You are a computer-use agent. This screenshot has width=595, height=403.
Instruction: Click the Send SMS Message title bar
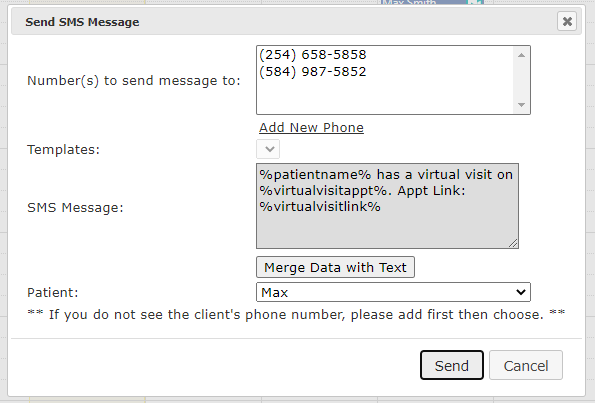pyautogui.click(x=285, y=22)
